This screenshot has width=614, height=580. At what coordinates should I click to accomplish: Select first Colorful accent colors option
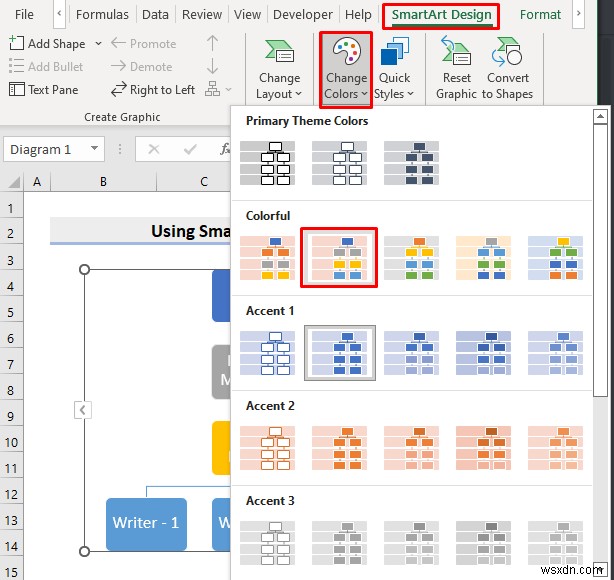pyautogui.click(x=267, y=258)
